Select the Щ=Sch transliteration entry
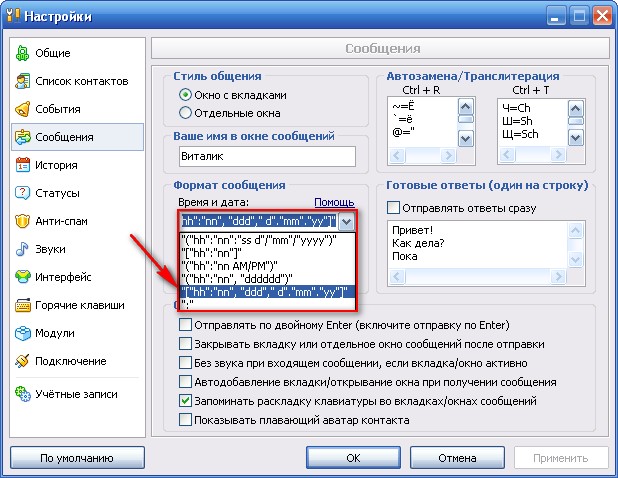The image size is (618, 478). 520,134
